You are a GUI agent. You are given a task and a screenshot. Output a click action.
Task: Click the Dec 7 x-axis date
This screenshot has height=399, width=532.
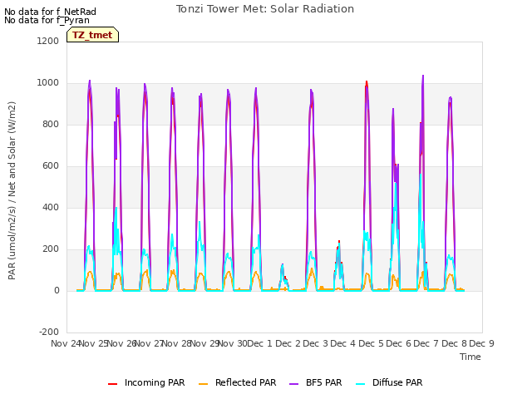click(x=426, y=343)
